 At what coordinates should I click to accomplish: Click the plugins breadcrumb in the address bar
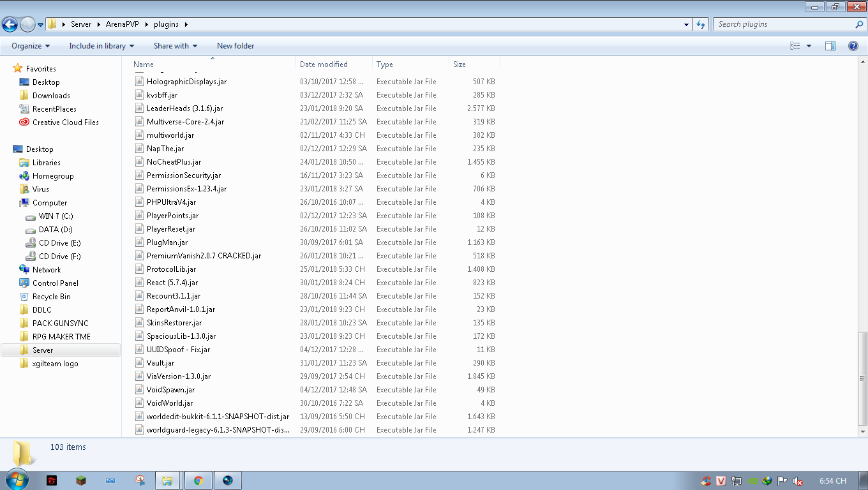[166, 24]
